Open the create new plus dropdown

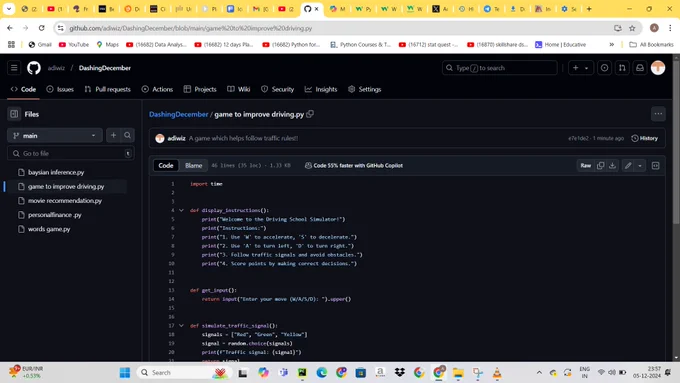(581, 68)
